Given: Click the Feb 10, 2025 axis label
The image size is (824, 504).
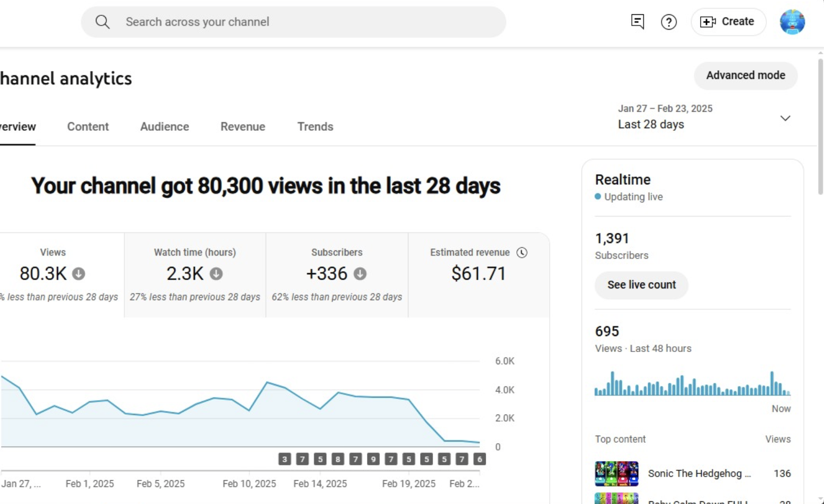Looking at the screenshot, I should [x=249, y=484].
